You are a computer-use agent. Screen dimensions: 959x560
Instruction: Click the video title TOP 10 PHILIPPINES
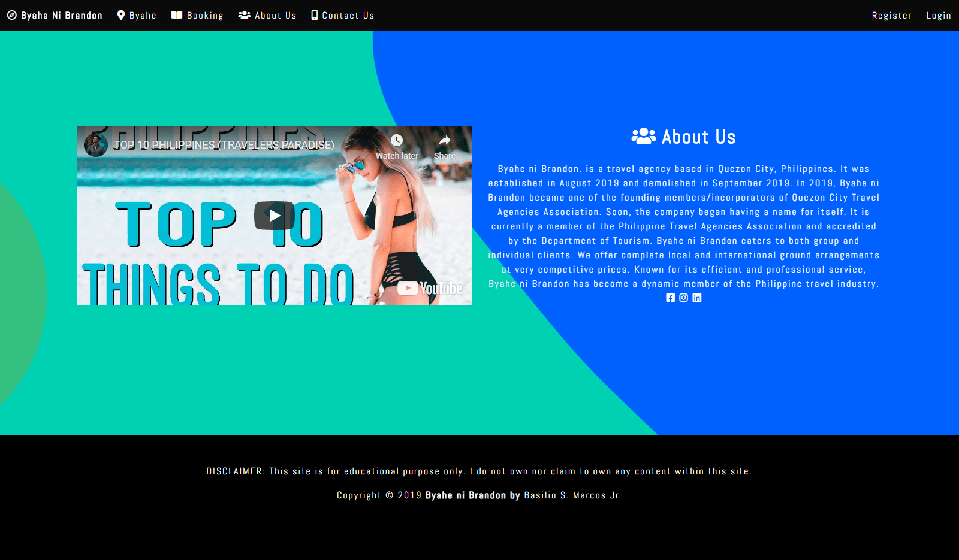pos(224,145)
